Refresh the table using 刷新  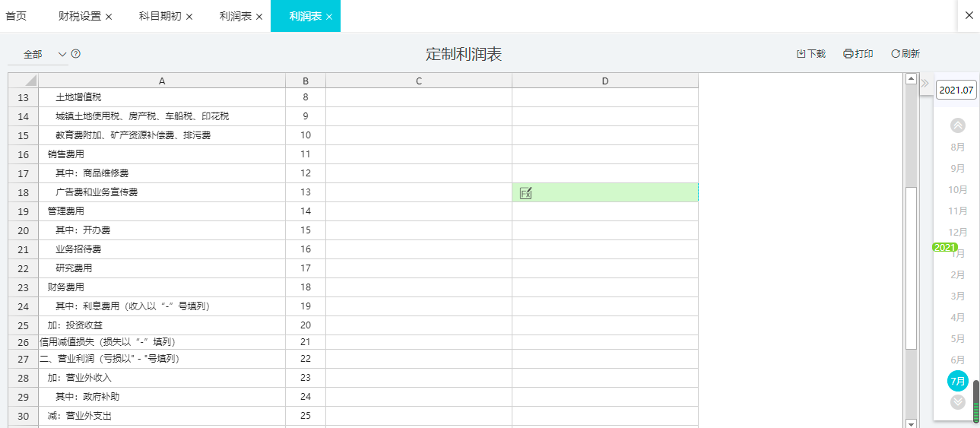pyautogui.click(x=905, y=54)
